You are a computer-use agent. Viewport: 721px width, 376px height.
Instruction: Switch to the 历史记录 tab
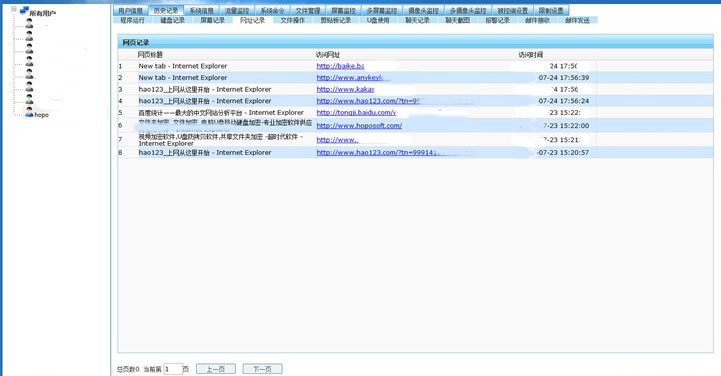(166, 10)
